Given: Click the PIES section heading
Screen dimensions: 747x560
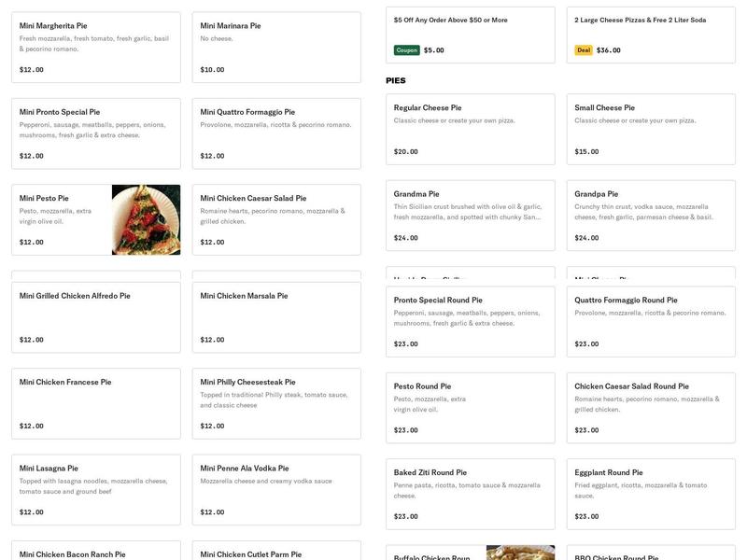Looking at the screenshot, I should [396, 81].
